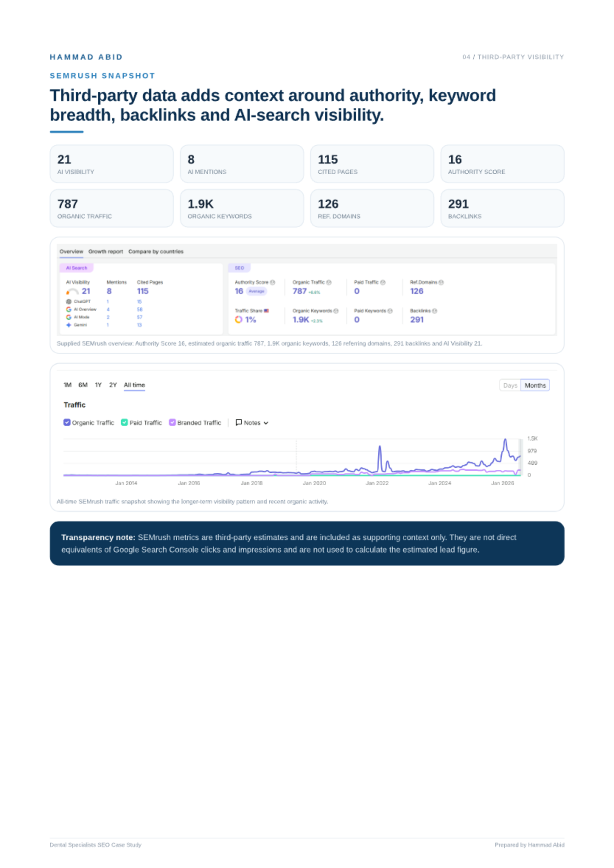Image resolution: width=614 pixels, height=868 pixels.
Task: Click the Google icon beside AI Overview
Action: [x=69, y=309]
